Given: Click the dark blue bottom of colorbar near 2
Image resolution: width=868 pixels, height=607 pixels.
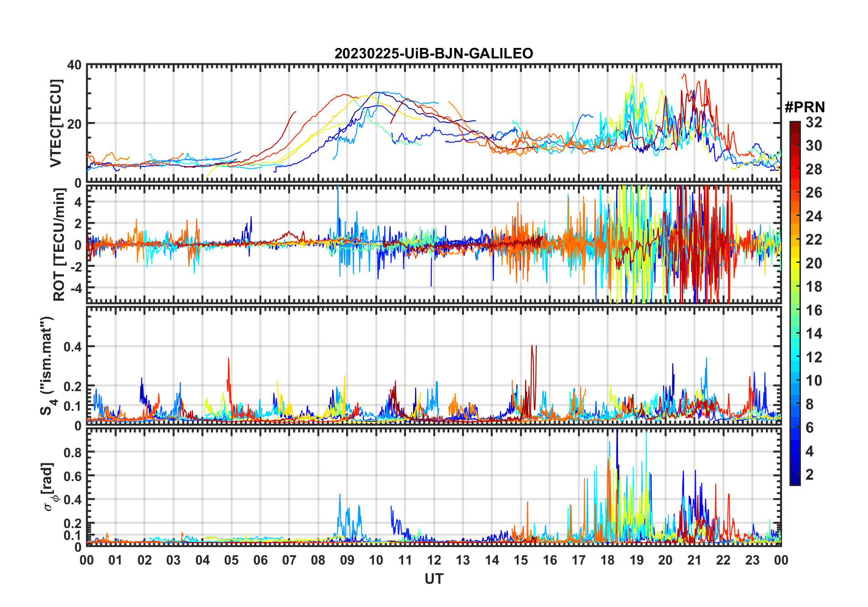Looking at the screenshot, I should [x=795, y=479].
